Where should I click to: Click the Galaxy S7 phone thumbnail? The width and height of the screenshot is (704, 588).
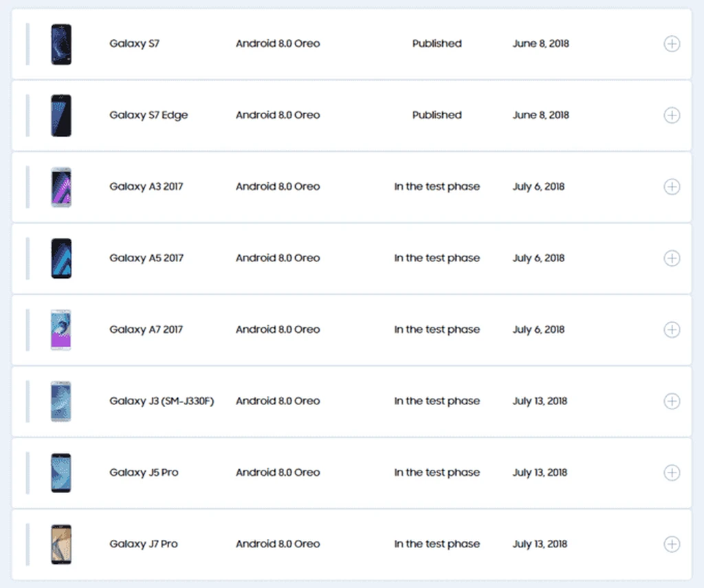pyautogui.click(x=61, y=44)
